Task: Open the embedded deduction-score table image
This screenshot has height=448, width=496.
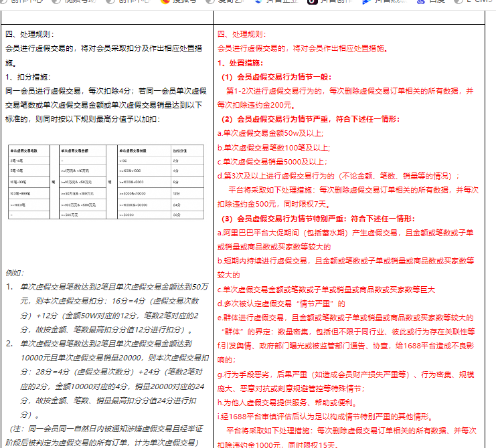Action: pyautogui.click(x=106, y=182)
